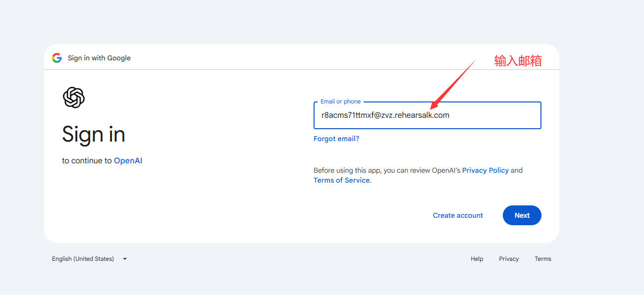Click the Create account button
This screenshot has height=295, width=644.
click(458, 215)
